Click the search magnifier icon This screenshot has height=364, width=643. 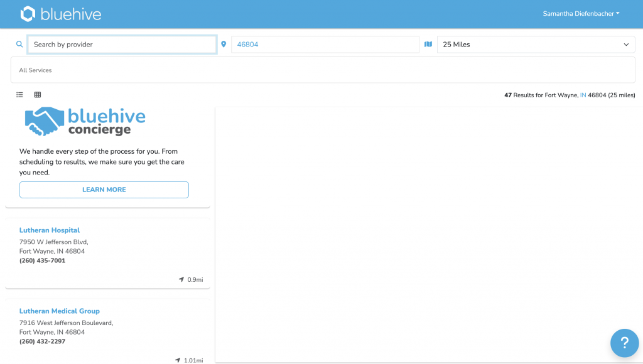[19, 45]
